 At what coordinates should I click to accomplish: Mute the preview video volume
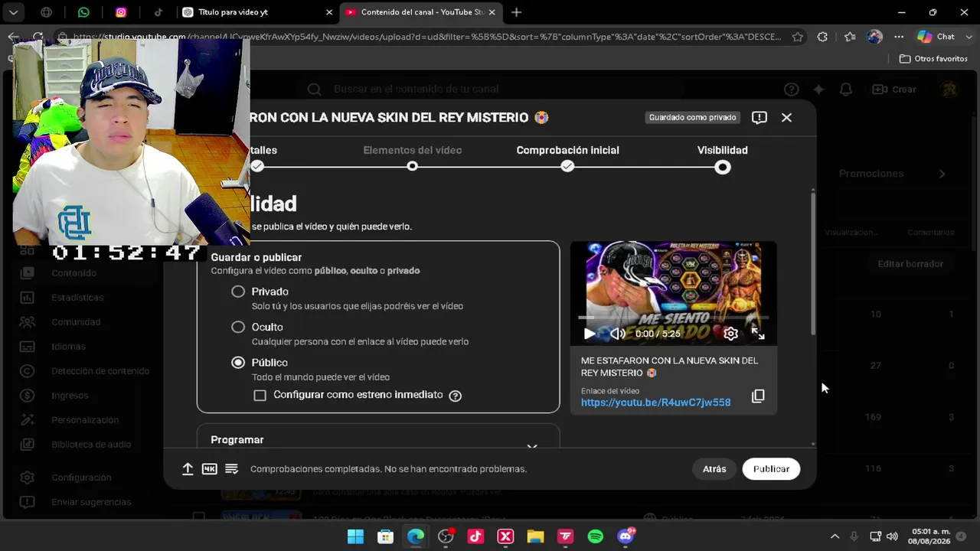(617, 334)
